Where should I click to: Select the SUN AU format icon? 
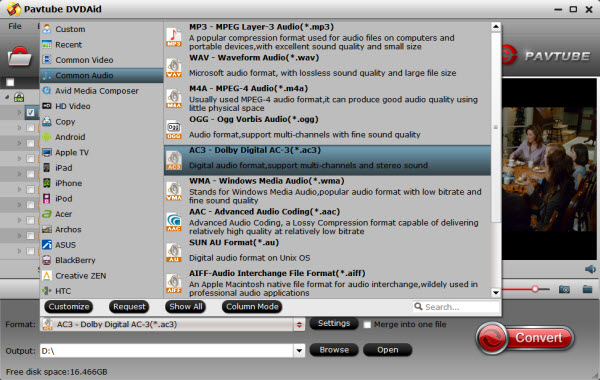click(174, 252)
